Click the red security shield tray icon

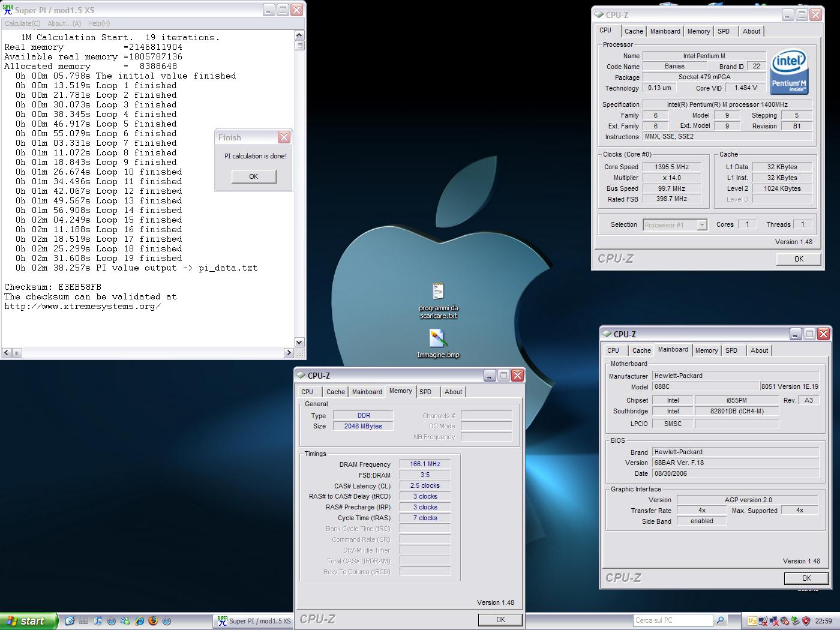coord(806,621)
